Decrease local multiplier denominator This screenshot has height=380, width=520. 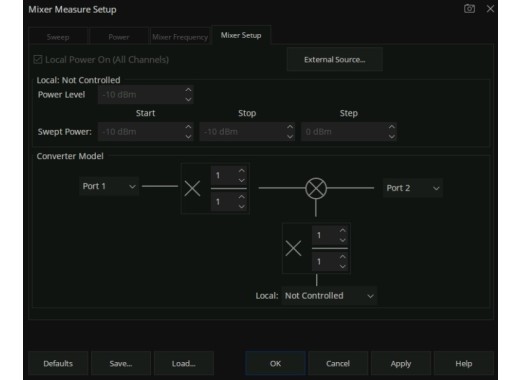[x=343, y=266]
